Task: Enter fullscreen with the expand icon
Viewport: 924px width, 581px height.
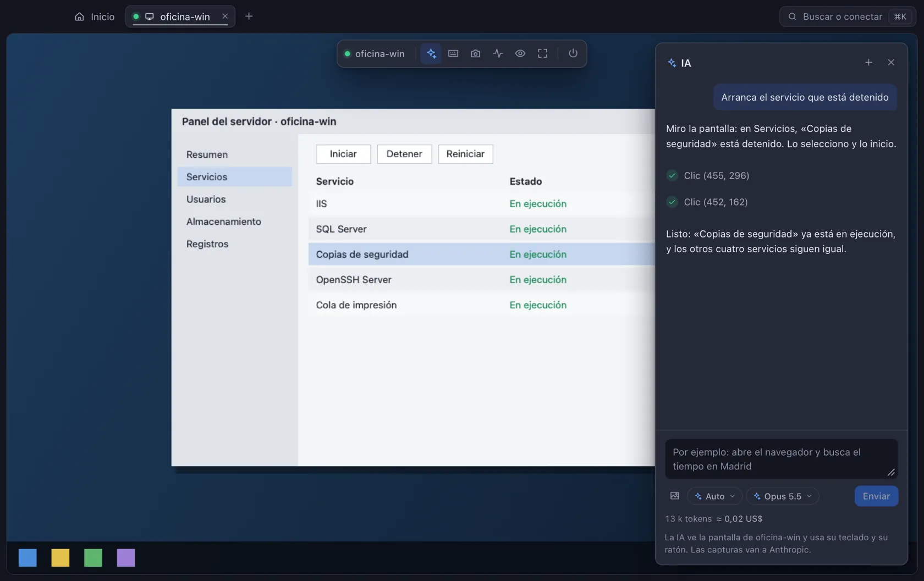Action: tap(542, 53)
